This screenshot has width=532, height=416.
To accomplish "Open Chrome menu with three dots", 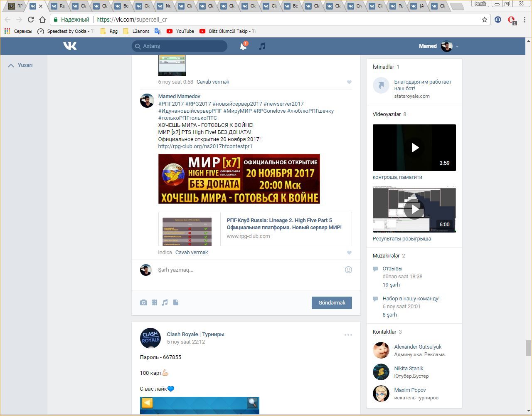I will 525,20.
